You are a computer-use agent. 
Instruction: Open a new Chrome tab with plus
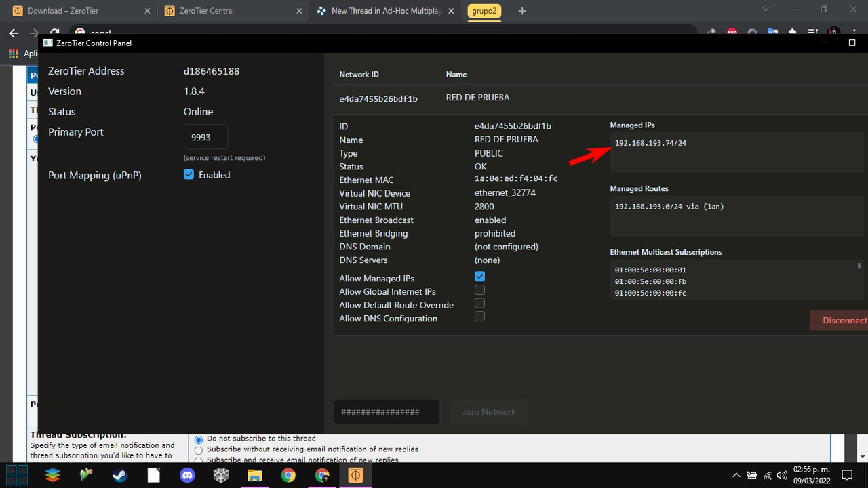[x=522, y=11]
